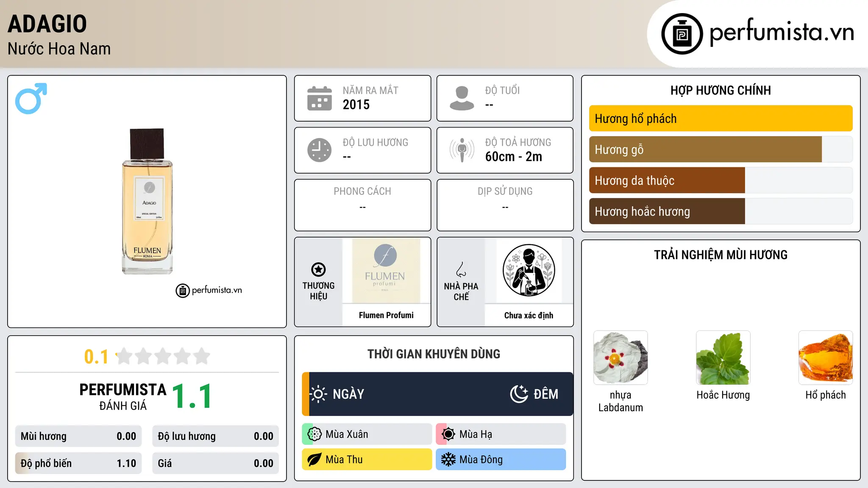The image size is (868, 488).
Task: Click the calendar icon beside Năm ra mắt
Action: (x=320, y=98)
